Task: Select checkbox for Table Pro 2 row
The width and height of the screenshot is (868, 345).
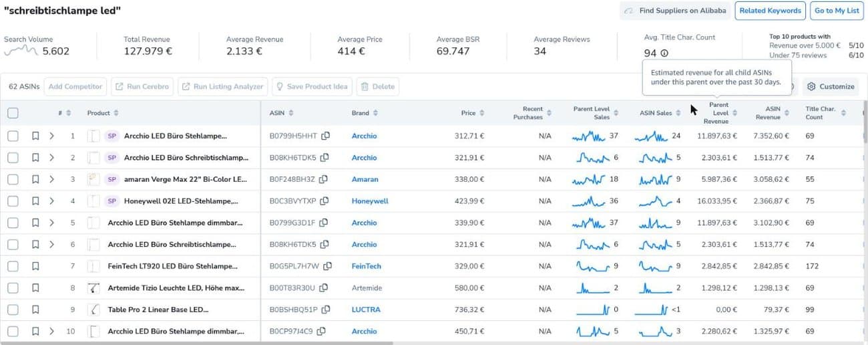Action: pos(13,310)
